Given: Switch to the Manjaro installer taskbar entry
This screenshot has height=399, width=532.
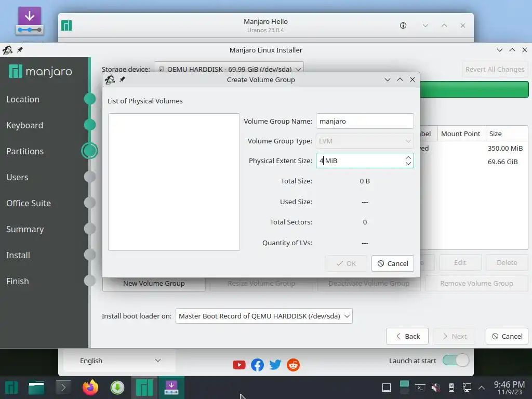Looking at the screenshot, I should pyautogui.click(x=171, y=388).
